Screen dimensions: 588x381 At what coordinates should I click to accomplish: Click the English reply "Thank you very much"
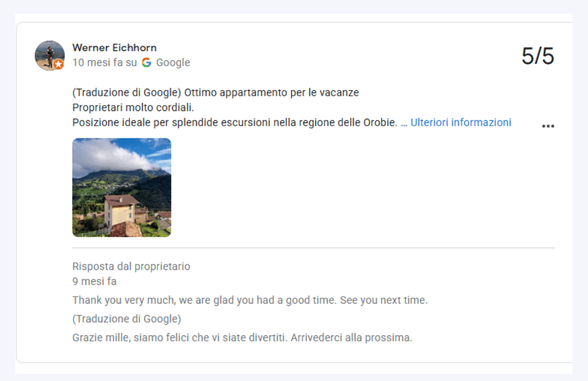point(249,300)
